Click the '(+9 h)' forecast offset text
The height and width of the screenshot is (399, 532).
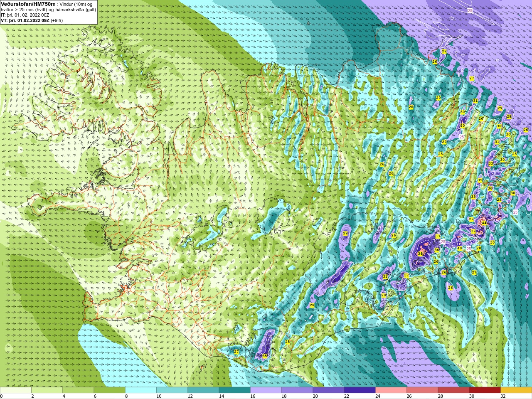click(x=57, y=20)
